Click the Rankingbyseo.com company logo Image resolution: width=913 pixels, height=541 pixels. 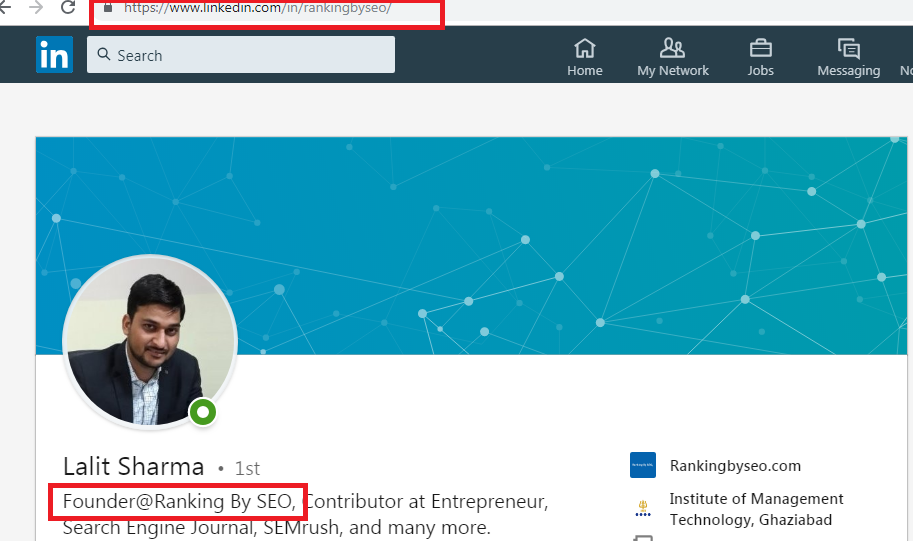643,465
